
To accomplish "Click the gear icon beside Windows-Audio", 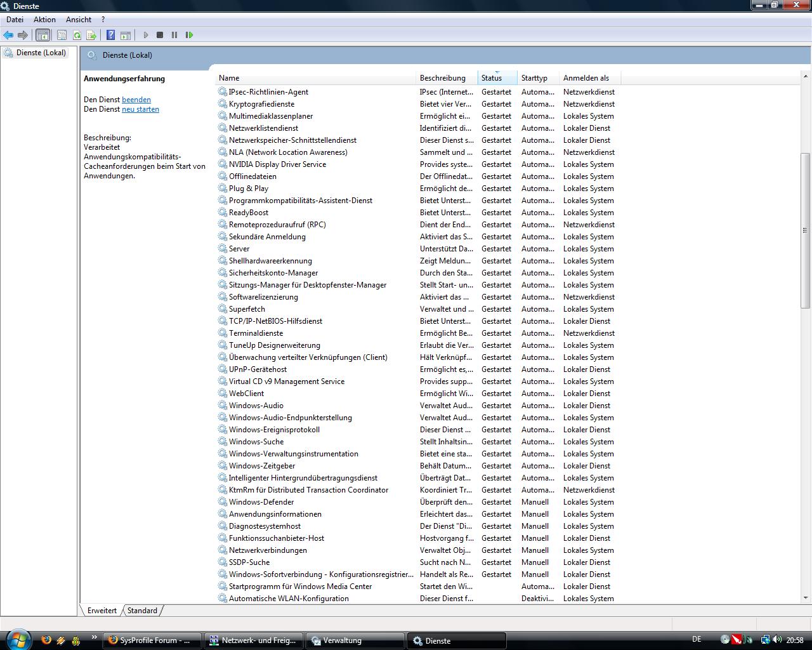I will click(223, 405).
